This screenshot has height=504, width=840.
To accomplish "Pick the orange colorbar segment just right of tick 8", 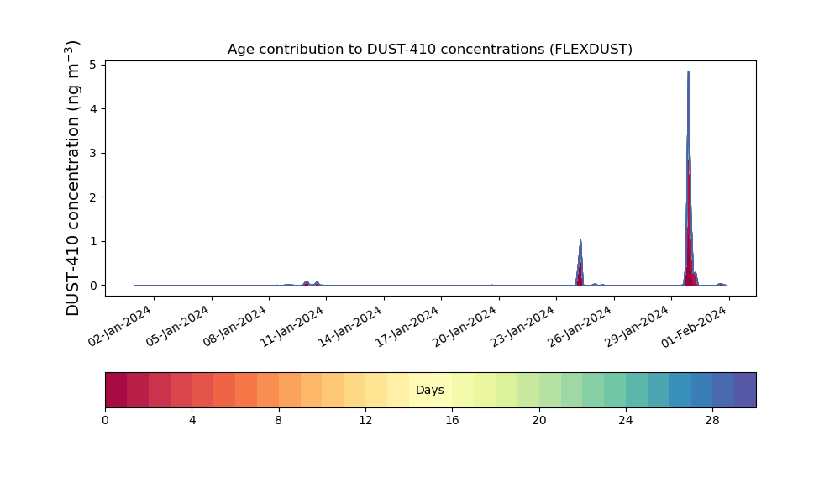I will [x=290, y=390].
